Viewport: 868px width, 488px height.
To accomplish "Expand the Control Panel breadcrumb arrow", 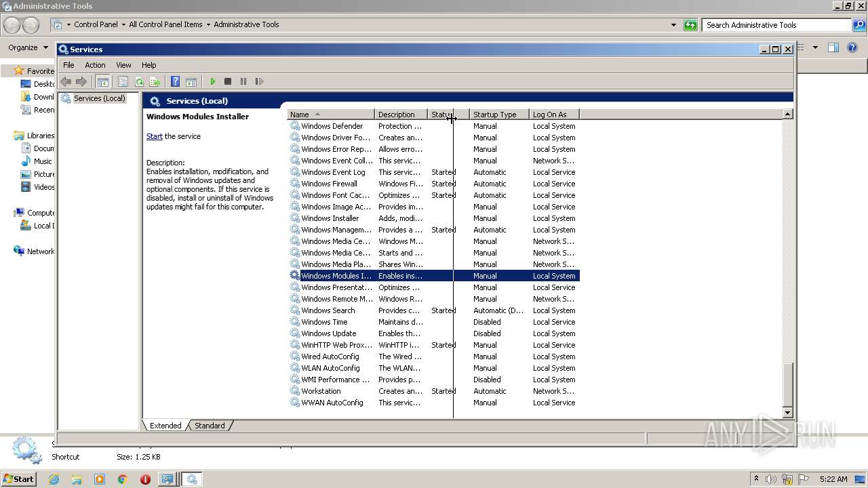I will coord(123,25).
